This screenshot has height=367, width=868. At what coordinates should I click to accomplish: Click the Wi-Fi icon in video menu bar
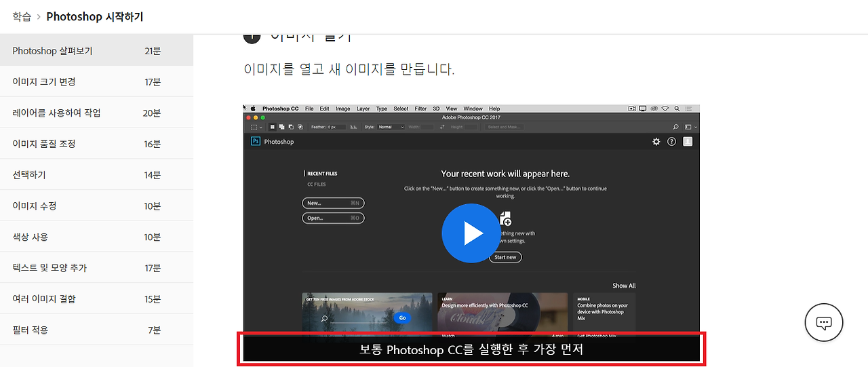(665, 109)
